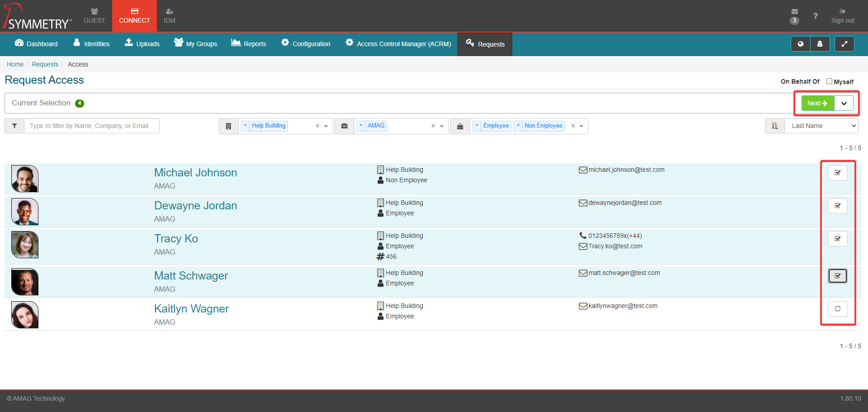868x412 pixels.
Task: Switch to the GUEST tab
Action: click(94, 16)
